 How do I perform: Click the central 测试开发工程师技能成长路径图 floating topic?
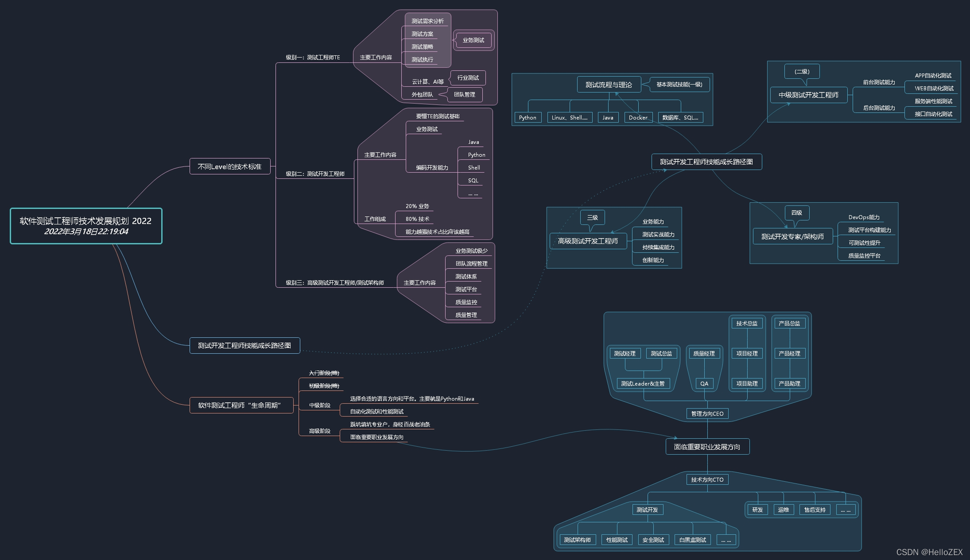[x=706, y=162]
